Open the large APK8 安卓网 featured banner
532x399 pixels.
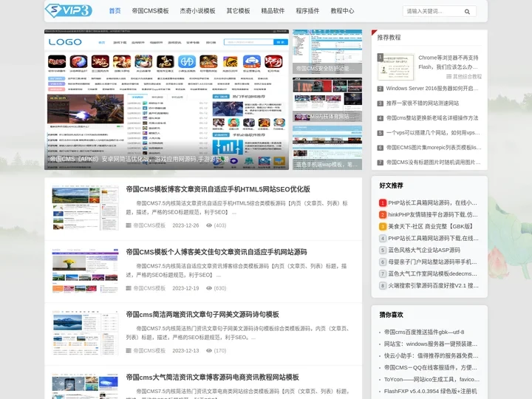166,100
